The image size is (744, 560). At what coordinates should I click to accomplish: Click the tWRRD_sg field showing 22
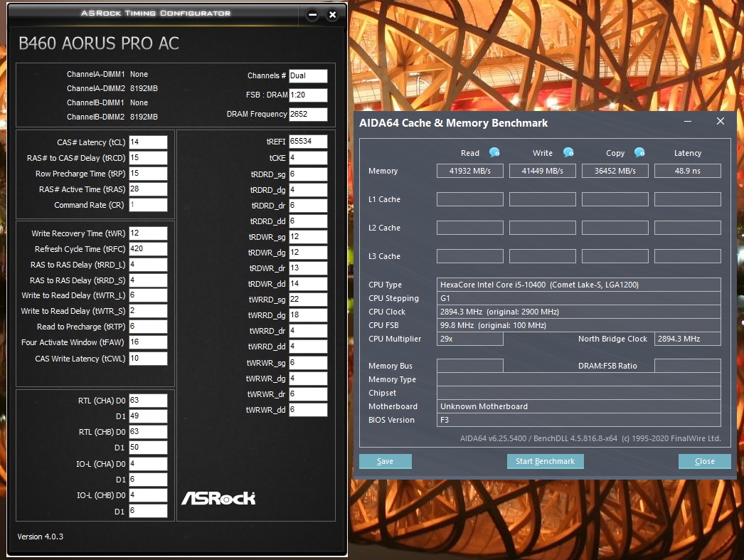[308, 300]
